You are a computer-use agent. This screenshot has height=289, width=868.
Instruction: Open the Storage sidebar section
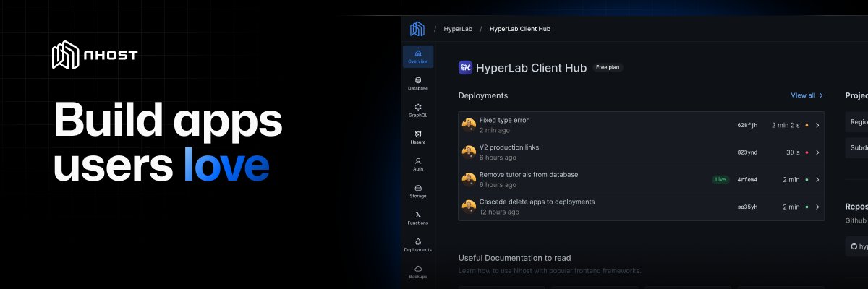point(418,191)
